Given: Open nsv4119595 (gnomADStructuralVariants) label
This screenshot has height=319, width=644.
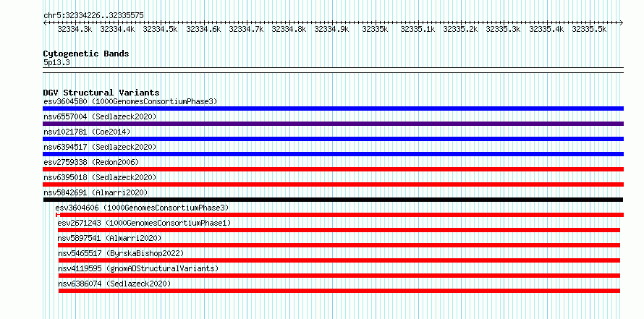Looking at the screenshot, I should pyautogui.click(x=138, y=268).
